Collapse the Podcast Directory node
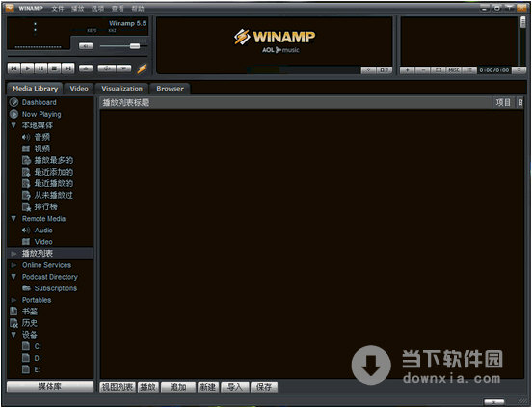Image resolution: width=532 pixels, height=408 pixels. (13, 277)
